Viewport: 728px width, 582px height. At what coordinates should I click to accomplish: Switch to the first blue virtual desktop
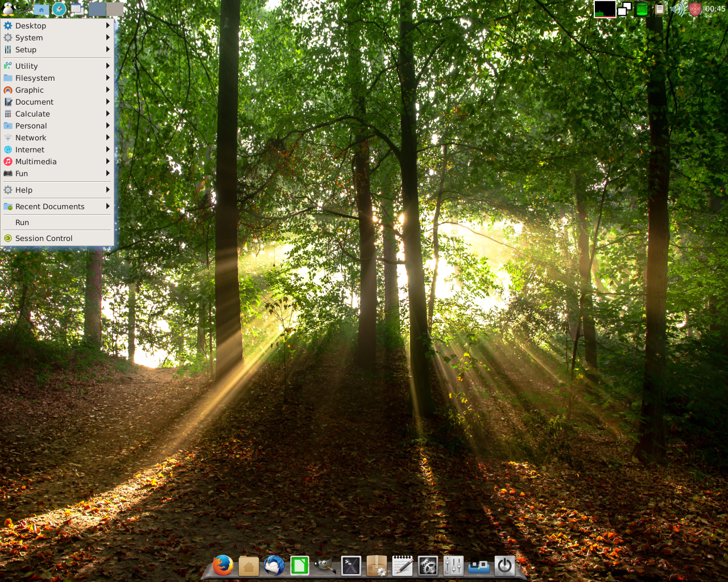tap(97, 9)
